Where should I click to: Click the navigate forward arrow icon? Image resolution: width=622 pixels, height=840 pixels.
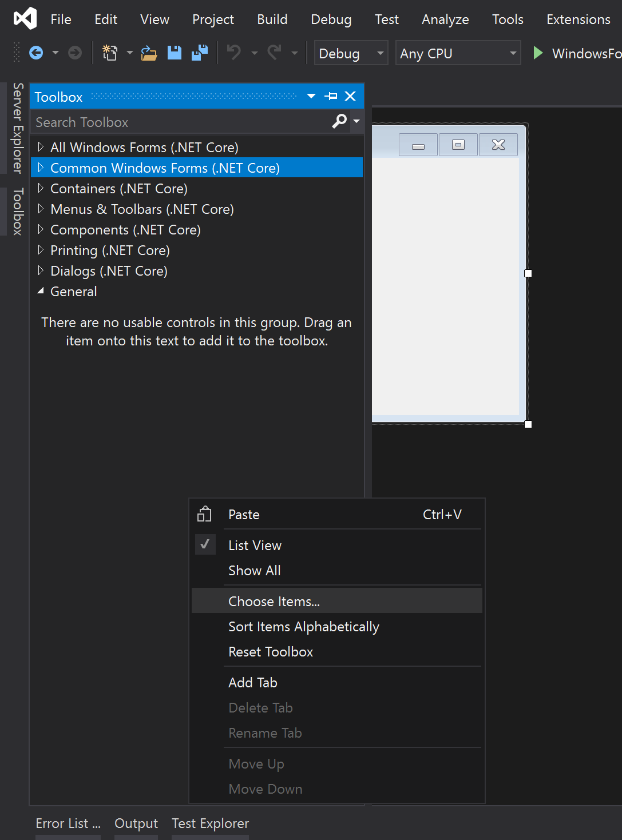tap(75, 53)
